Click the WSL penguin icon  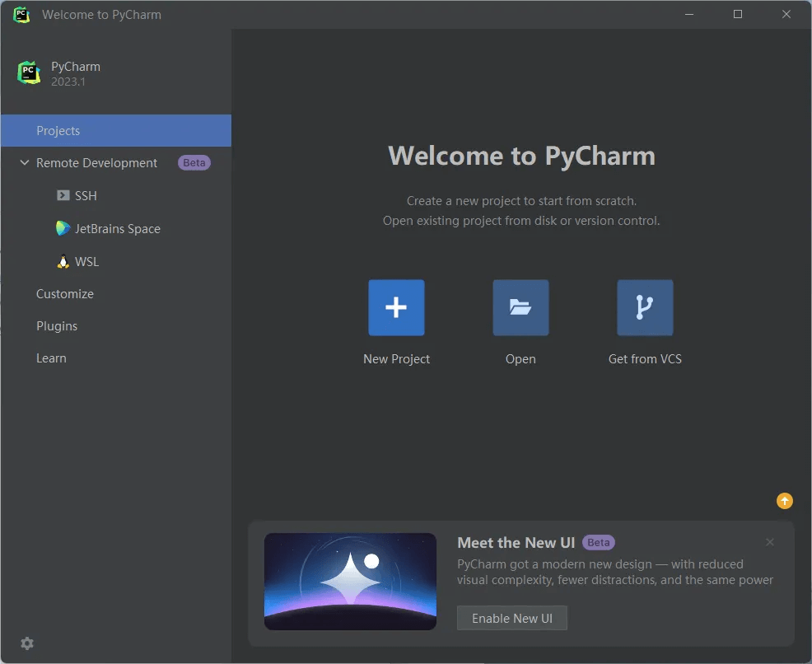(63, 261)
